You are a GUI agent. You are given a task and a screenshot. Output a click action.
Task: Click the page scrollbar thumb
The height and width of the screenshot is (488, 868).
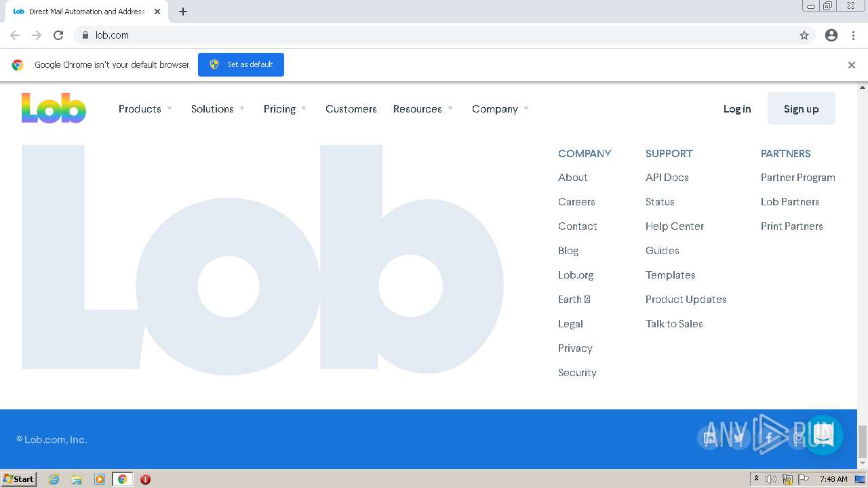pyautogui.click(x=863, y=441)
